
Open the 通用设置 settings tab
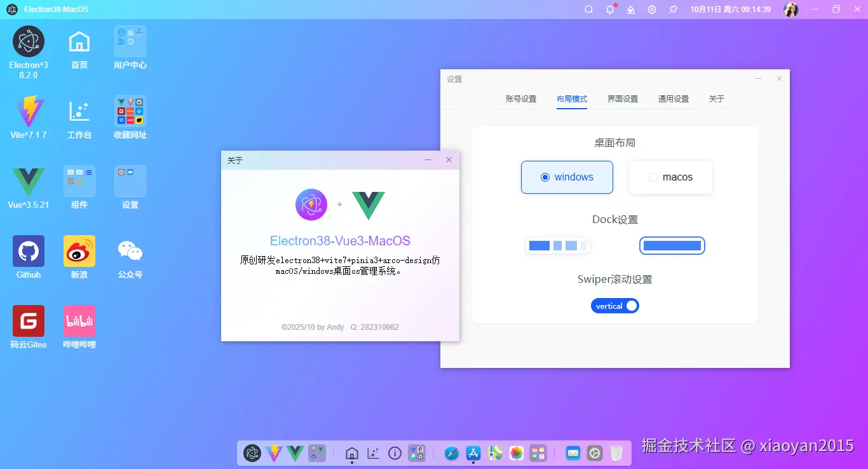point(673,99)
